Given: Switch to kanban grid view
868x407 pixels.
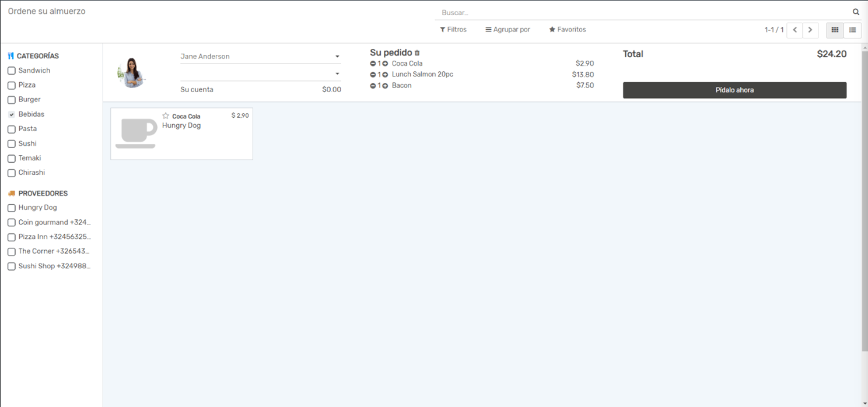Looking at the screenshot, I should coord(835,30).
